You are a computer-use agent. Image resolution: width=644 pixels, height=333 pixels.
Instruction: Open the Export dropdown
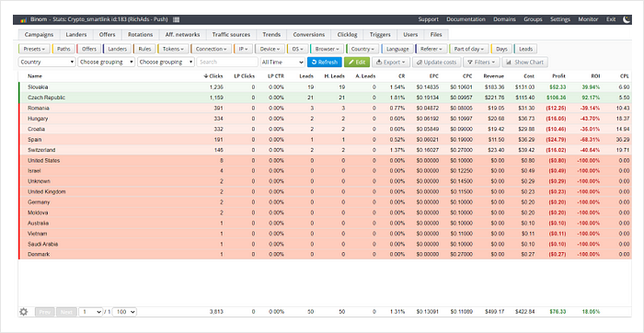(391, 62)
